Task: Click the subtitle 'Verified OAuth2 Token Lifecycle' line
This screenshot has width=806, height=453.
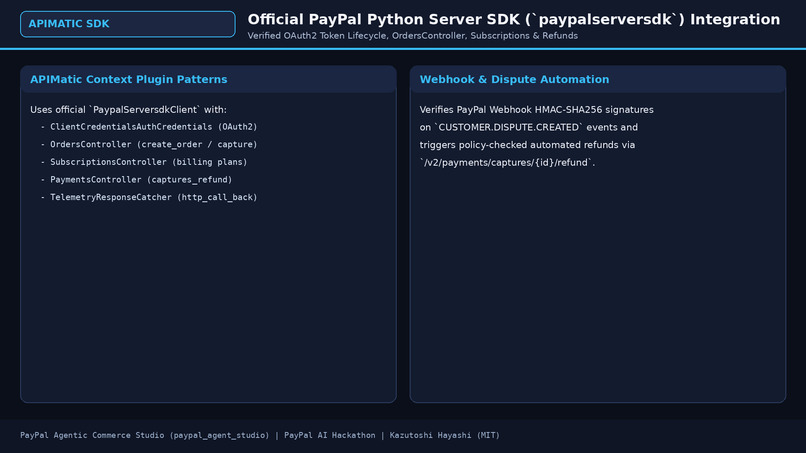Action: (412, 36)
